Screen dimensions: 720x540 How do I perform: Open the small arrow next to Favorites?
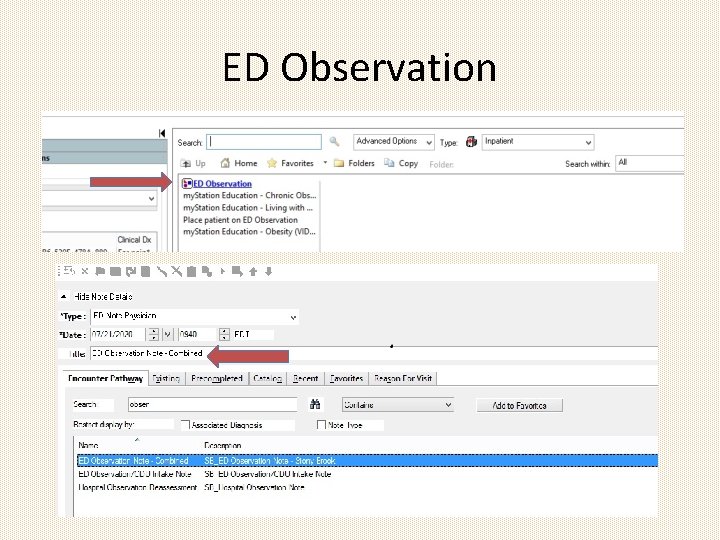coord(325,163)
